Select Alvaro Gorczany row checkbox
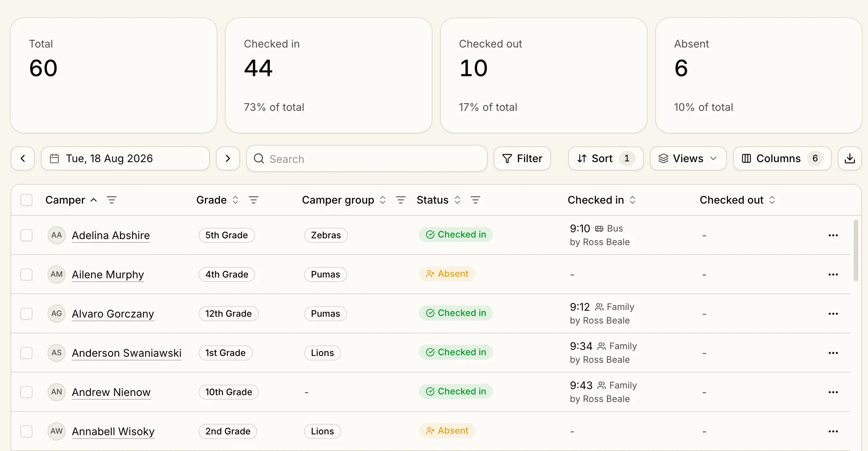Viewport: 868px width, 451px height. [26, 314]
